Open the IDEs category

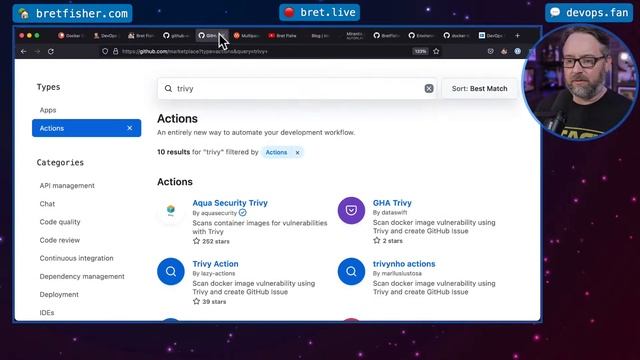click(x=47, y=313)
